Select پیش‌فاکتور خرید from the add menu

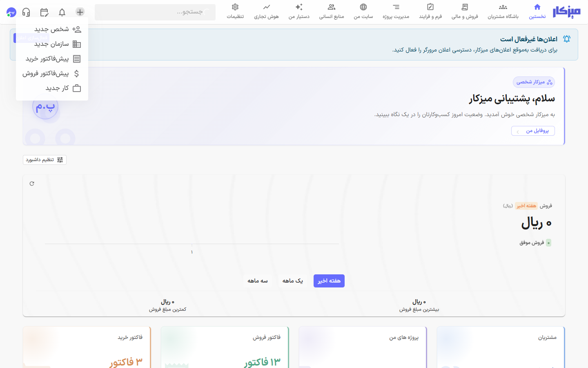(52, 58)
